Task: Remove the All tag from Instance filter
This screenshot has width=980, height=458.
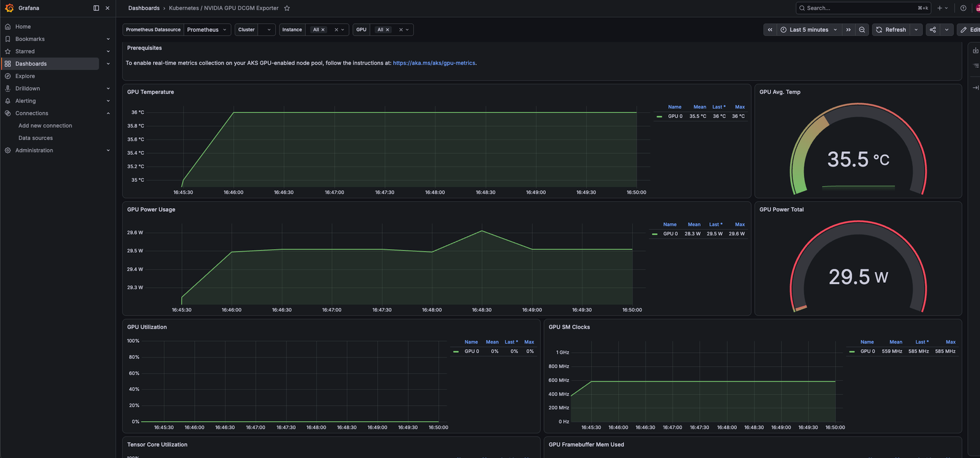Action: click(323, 29)
